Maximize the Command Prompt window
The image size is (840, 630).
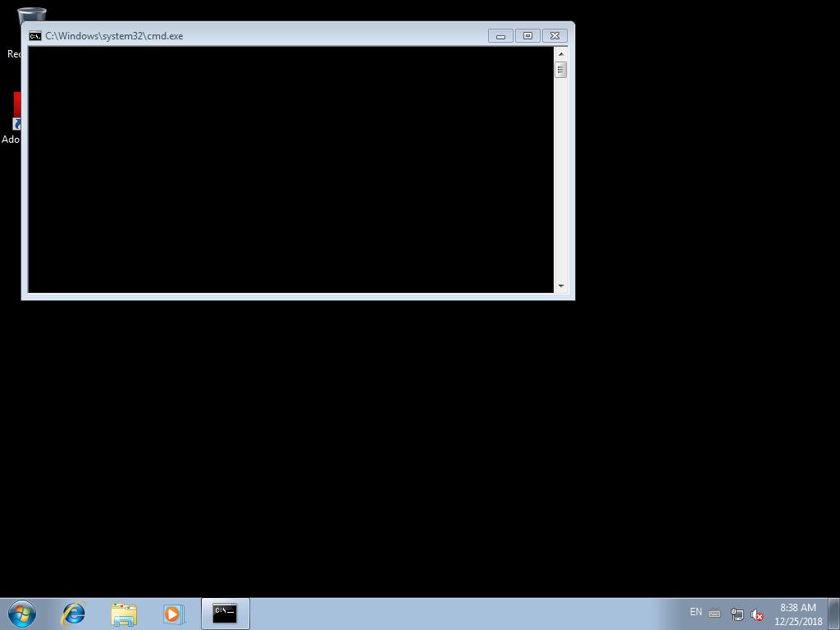(x=527, y=35)
